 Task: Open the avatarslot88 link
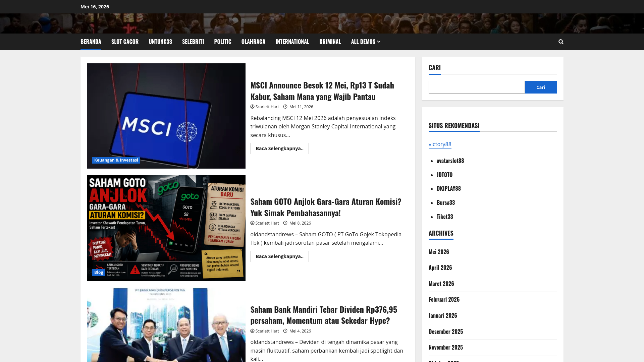[450, 161]
